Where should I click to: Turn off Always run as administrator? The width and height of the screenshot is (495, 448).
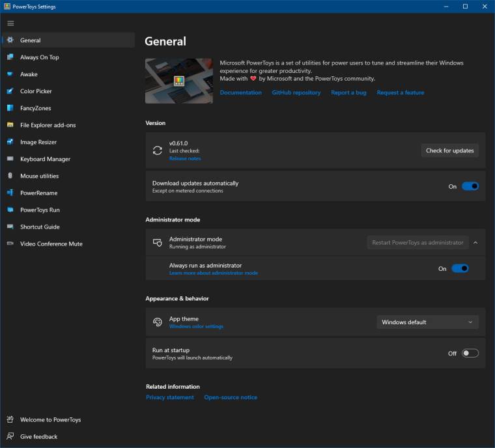tap(460, 268)
